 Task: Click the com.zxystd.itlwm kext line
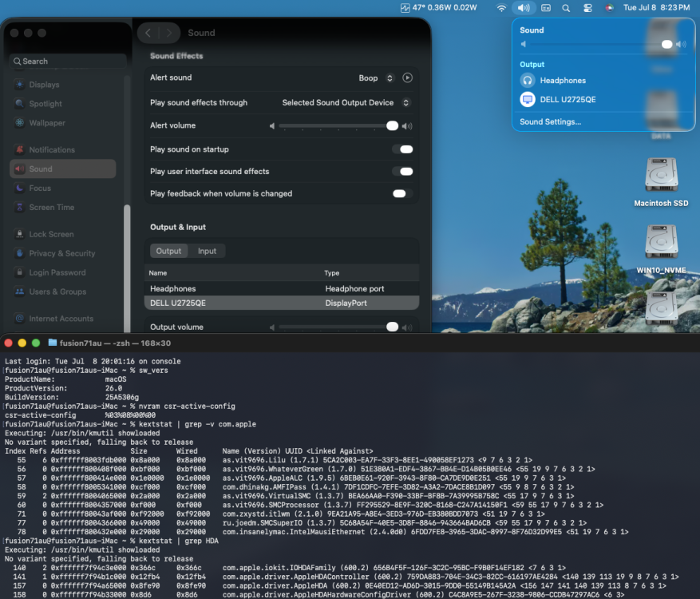(275, 514)
